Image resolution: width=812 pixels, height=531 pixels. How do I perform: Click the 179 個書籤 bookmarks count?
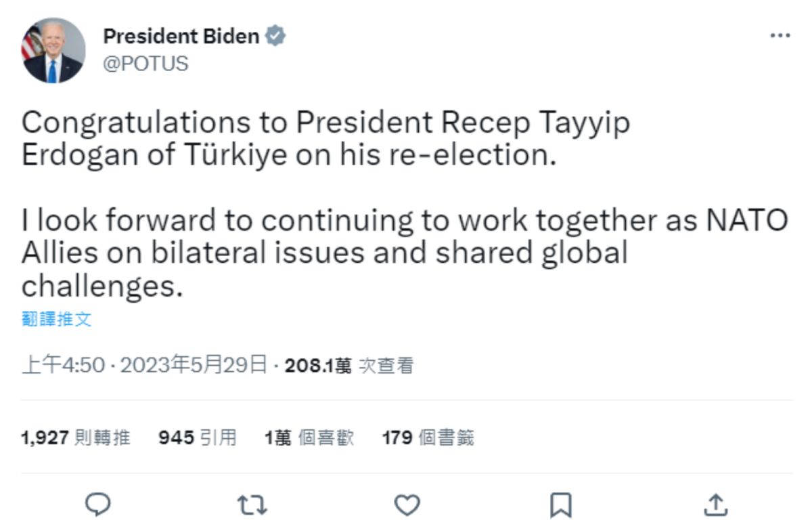[x=428, y=438]
